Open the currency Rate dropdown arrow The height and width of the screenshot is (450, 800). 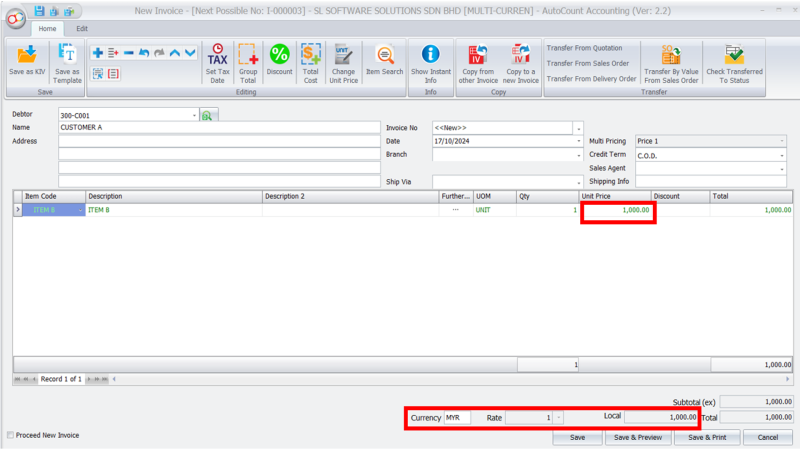tap(559, 418)
